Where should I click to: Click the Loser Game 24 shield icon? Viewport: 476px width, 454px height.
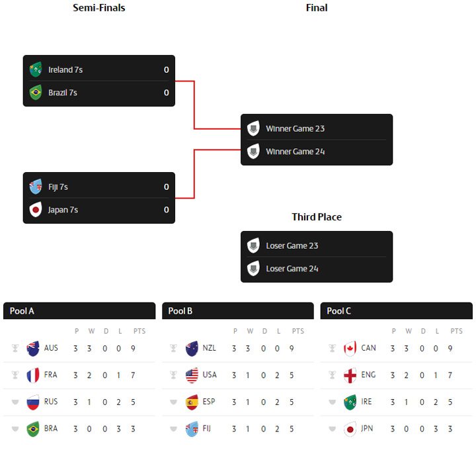coord(253,269)
